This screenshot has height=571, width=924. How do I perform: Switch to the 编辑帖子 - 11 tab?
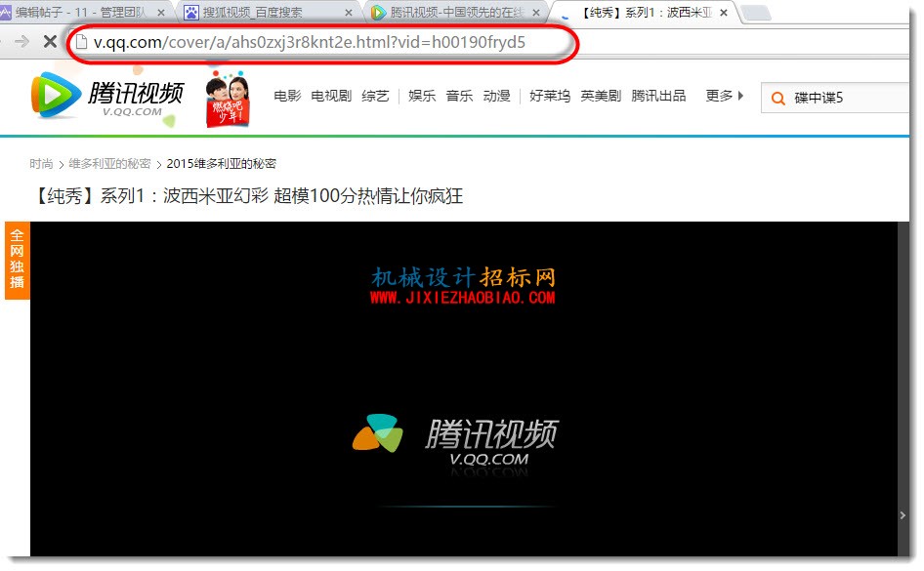82,12
